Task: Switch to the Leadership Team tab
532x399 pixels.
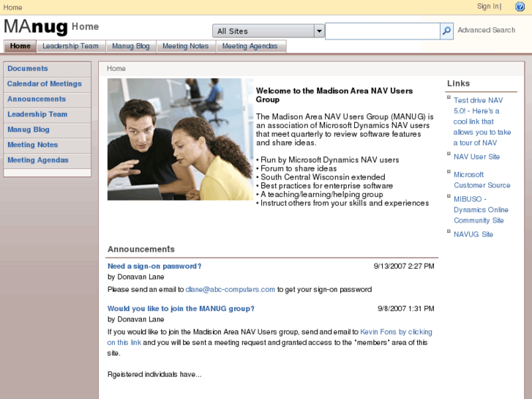Action: 70,46
